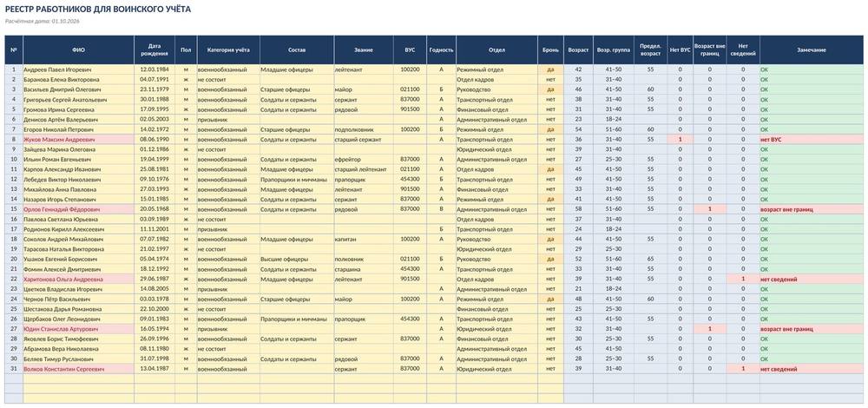Select the cell 'Карпов Александр Иванович'
The image size is (868, 408).
78,169
